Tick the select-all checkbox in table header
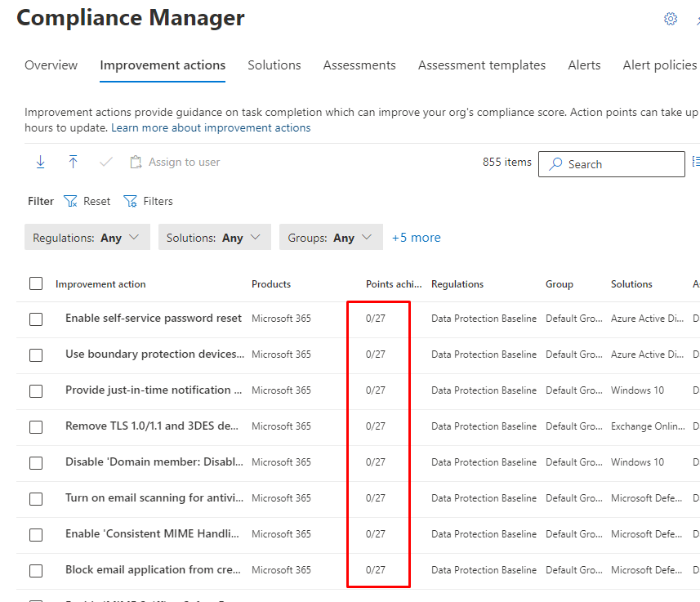 pos(36,283)
